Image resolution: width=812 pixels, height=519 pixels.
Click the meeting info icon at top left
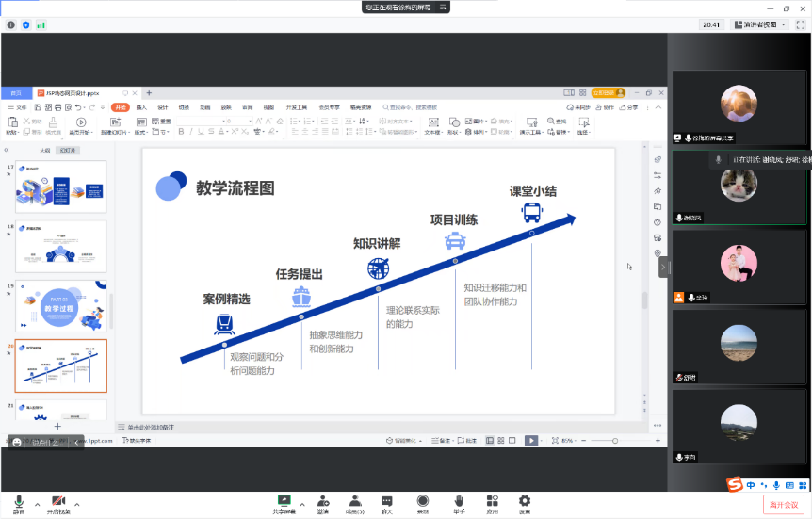point(11,24)
